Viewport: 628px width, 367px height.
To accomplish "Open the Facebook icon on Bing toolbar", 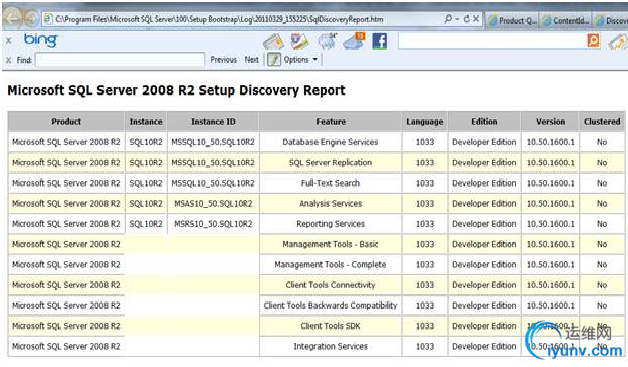I will click(x=380, y=41).
